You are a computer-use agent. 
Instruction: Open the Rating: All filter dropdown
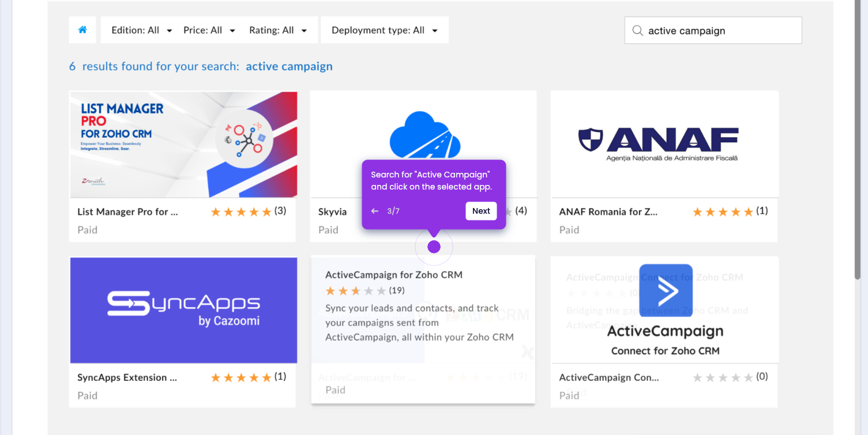(x=278, y=30)
